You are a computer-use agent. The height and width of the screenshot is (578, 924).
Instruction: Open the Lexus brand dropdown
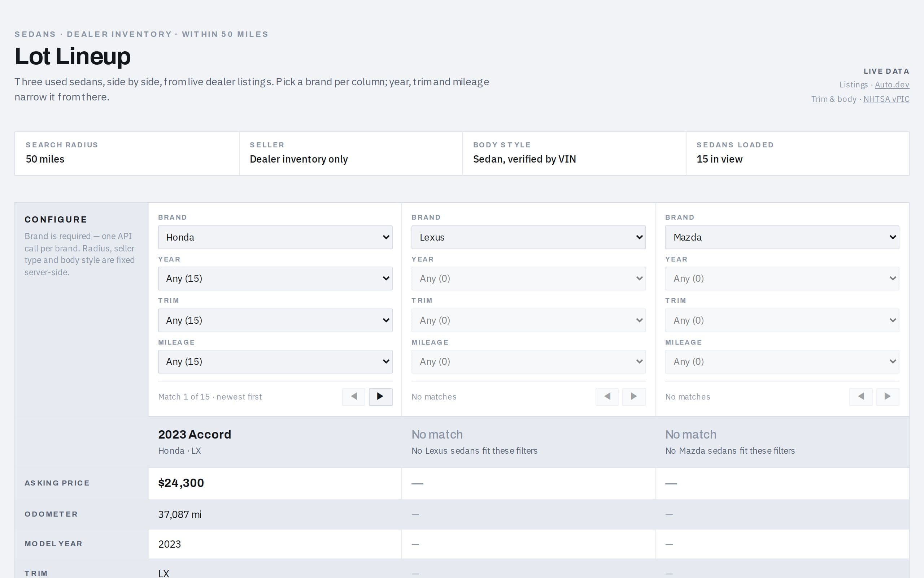coord(528,237)
